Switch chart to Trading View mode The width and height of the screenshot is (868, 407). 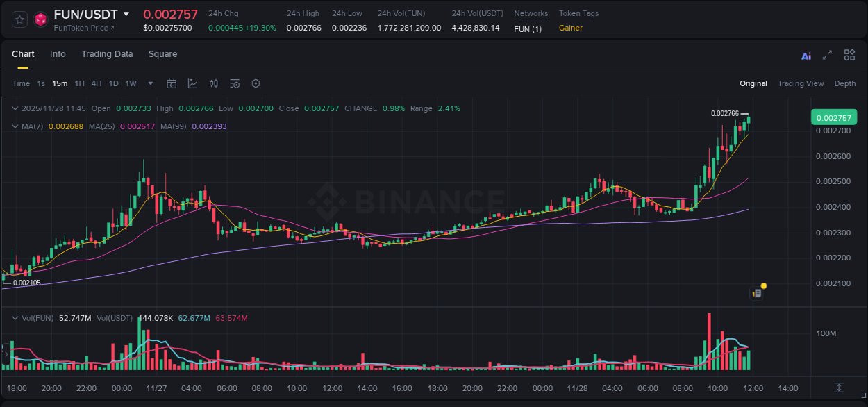(801, 83)
